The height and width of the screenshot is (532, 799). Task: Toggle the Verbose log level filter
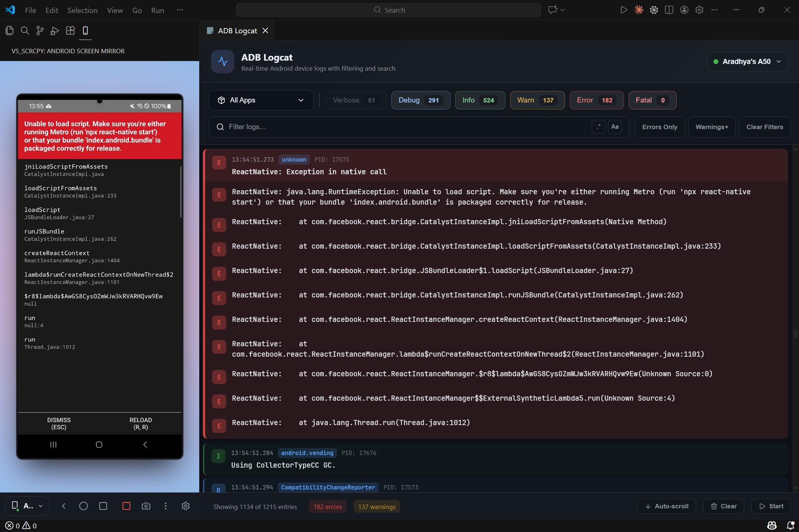tap(355, 100)
